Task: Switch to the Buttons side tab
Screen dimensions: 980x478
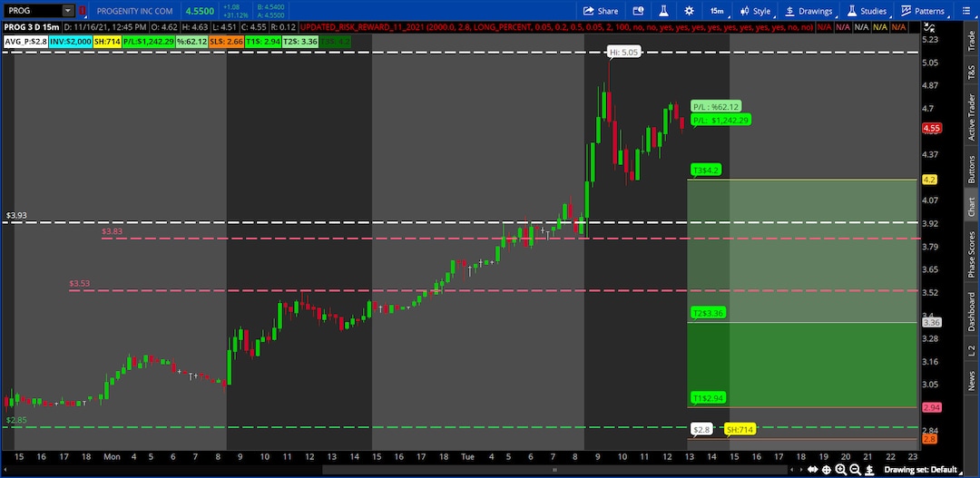Action: 971,169
